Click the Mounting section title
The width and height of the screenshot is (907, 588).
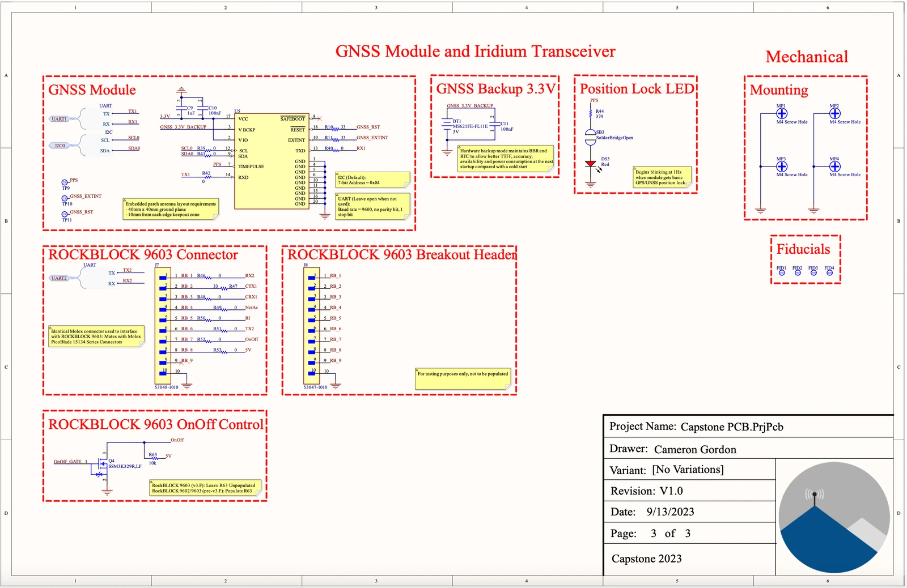click(779, 90)
